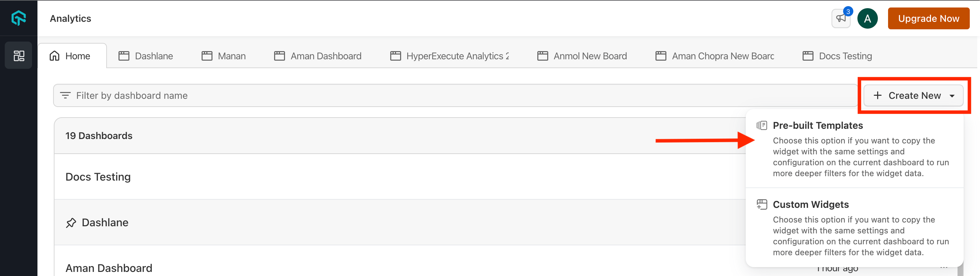Go to HyperExecute Analytics tab
Viewport: 980px width, 276px height.
point(450,56)
